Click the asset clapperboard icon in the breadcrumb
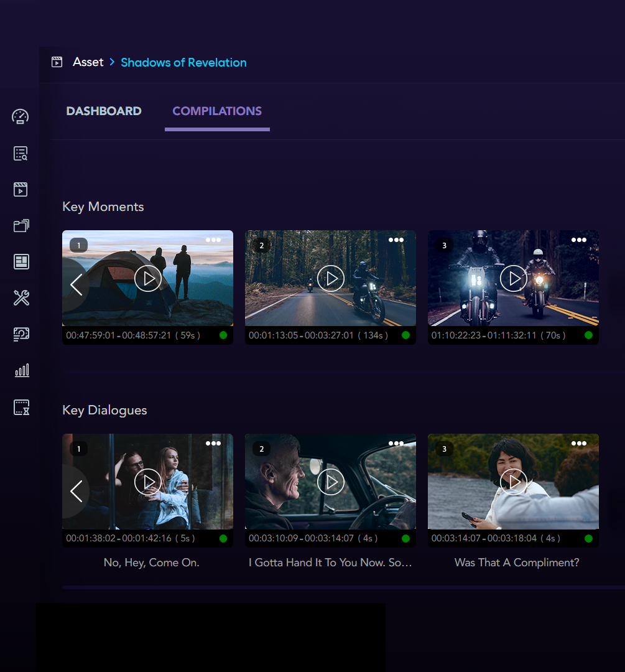625x672 pixels. pyautogui.click(x=57, y=62)
